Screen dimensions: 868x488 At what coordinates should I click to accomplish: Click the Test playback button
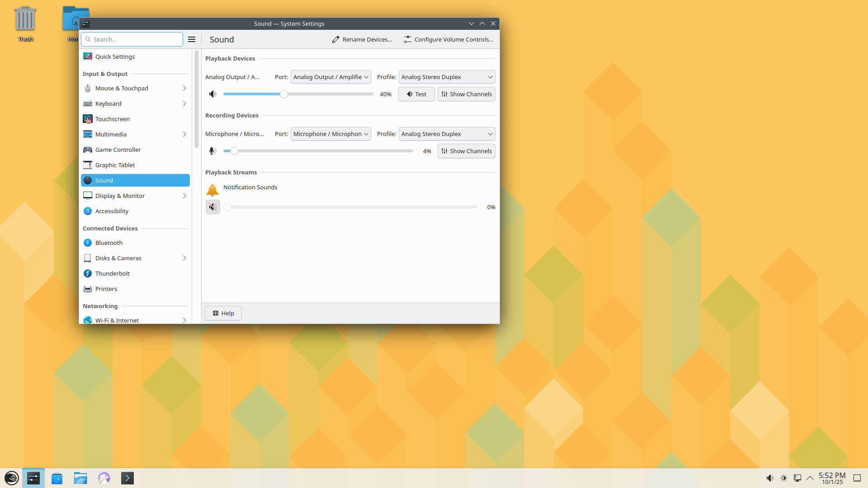coord(416,94)
